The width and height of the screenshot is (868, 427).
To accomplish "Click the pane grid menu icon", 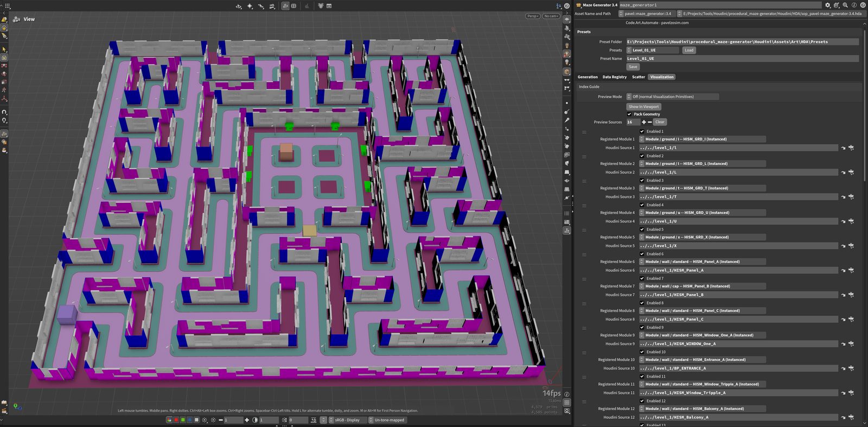I will pos(8,6).
